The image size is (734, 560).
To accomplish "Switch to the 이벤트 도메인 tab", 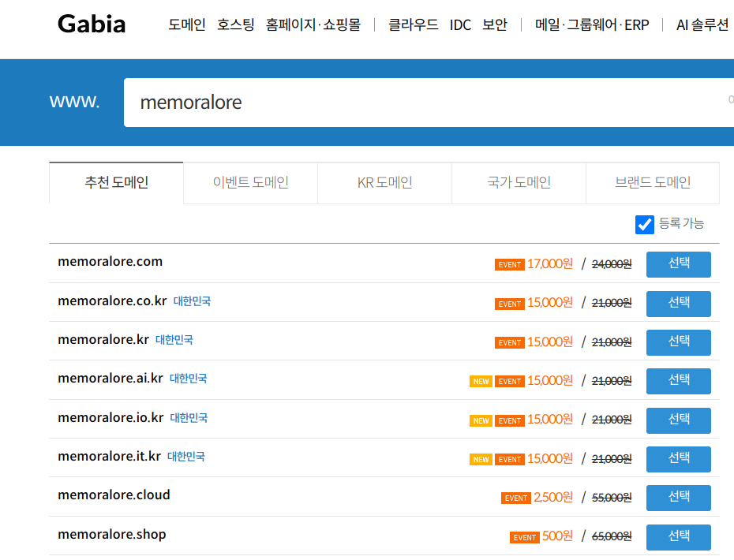I will click(x=250, y=183).
